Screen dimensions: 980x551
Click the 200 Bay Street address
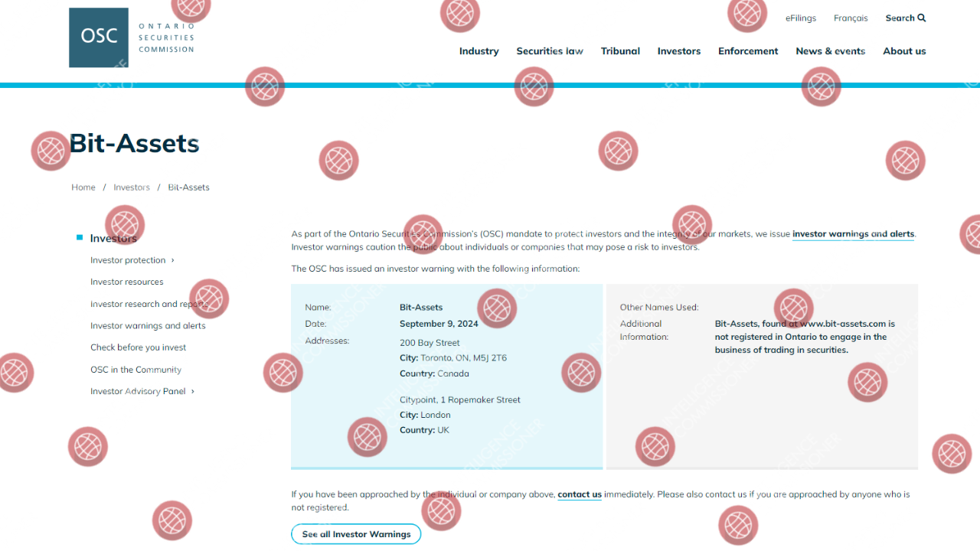coord(430,343)
